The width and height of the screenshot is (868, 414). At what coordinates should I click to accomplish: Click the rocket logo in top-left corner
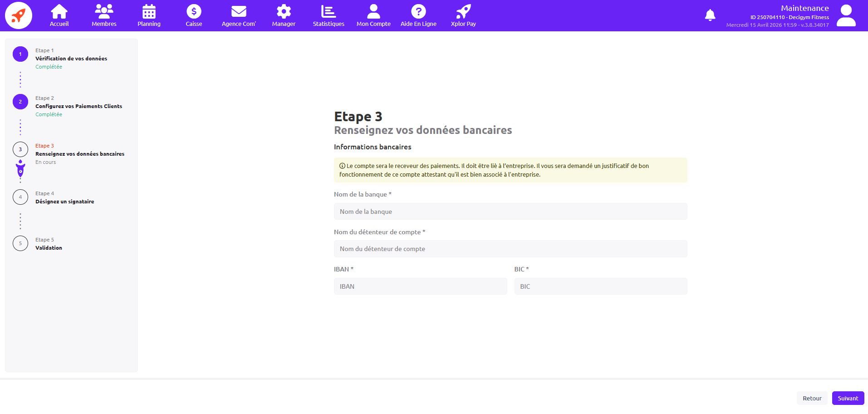19,15
